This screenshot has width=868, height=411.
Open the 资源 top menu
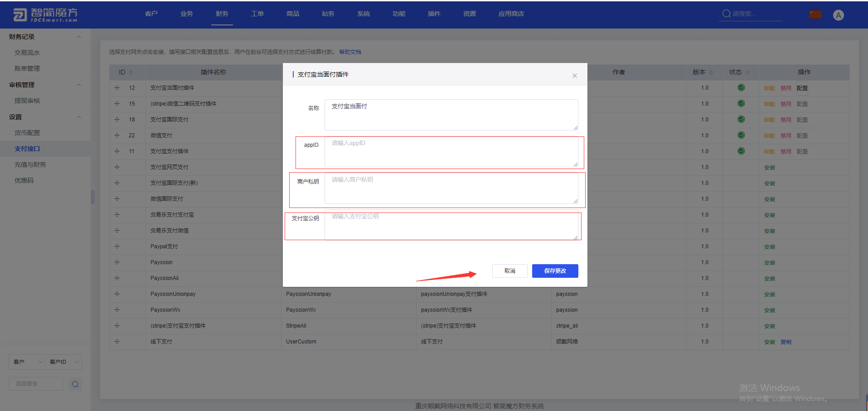pos(470,14)
